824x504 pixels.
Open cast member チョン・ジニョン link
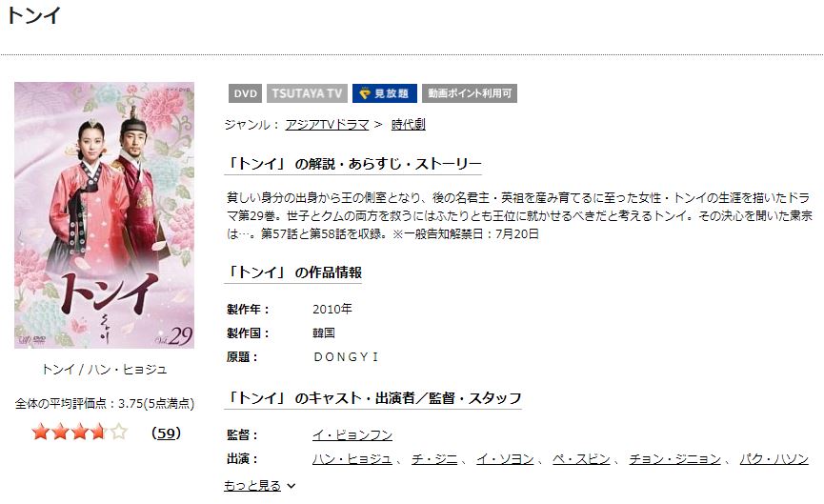click(x=674, y=459)
